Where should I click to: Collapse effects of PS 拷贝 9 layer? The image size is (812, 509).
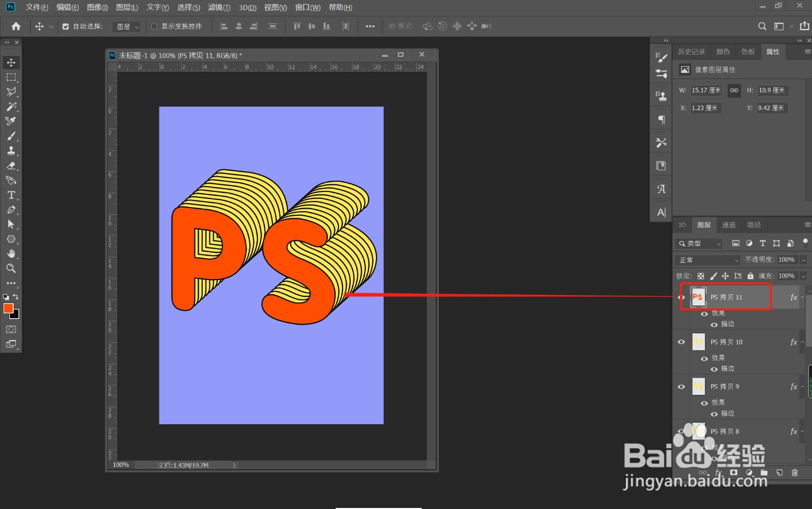[802, 387]
